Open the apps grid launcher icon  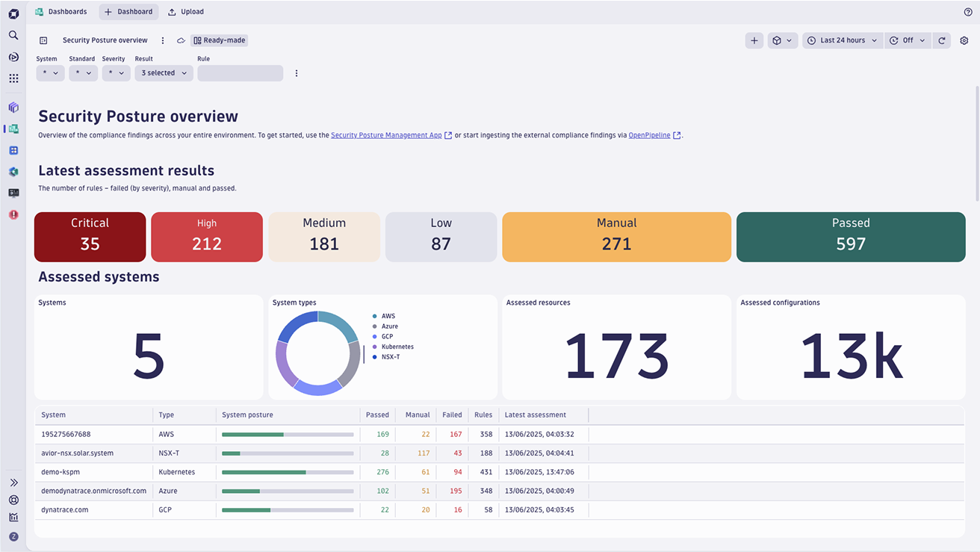tap(13, 78)
